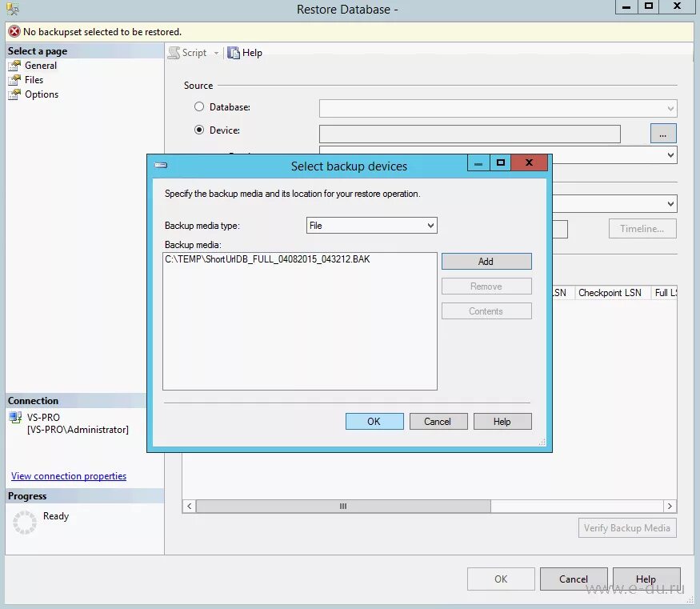Click Cancel in Restore Database window

click(x=574, y=579)
